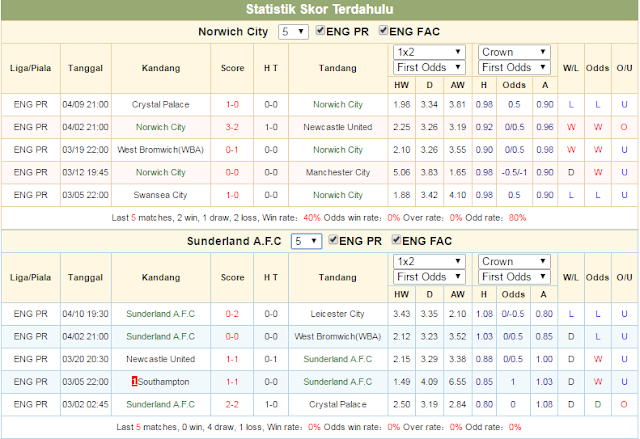The image size is (640, 439).
Task: Open Sunderland A.F.C match count dropdown
Action: tap(306, 241)
